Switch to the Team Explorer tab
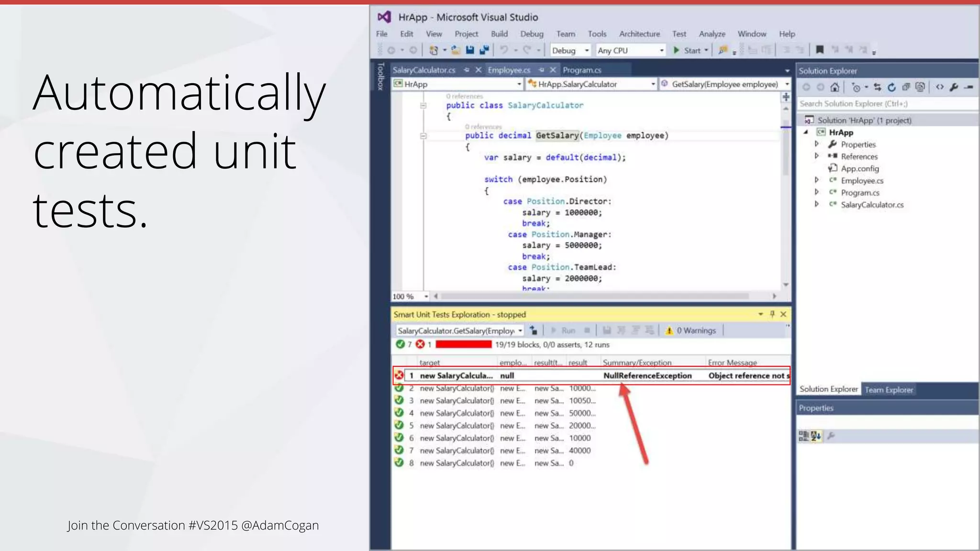980x551 pixels. click(x=889, y=390)
